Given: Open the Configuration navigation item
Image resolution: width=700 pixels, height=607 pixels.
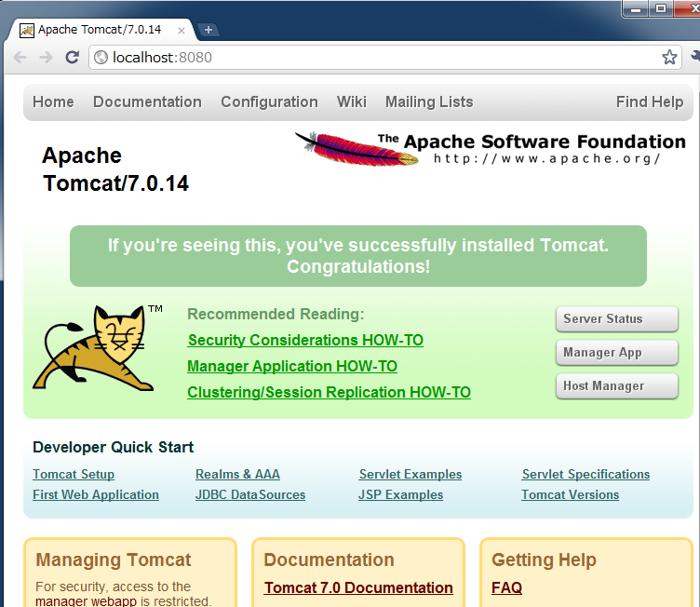Looking at the screenshot, I should point(269,101).
